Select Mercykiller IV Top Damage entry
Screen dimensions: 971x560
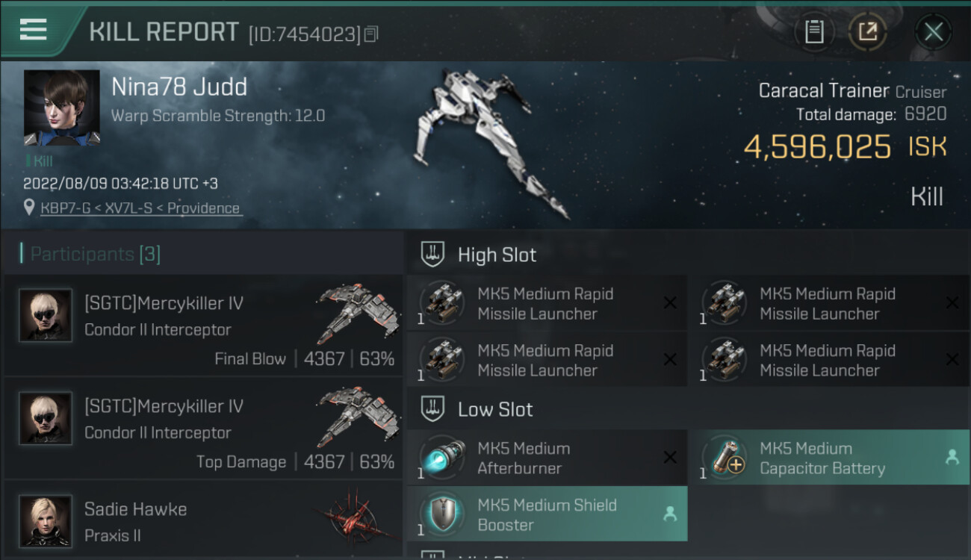coord(203,428)
